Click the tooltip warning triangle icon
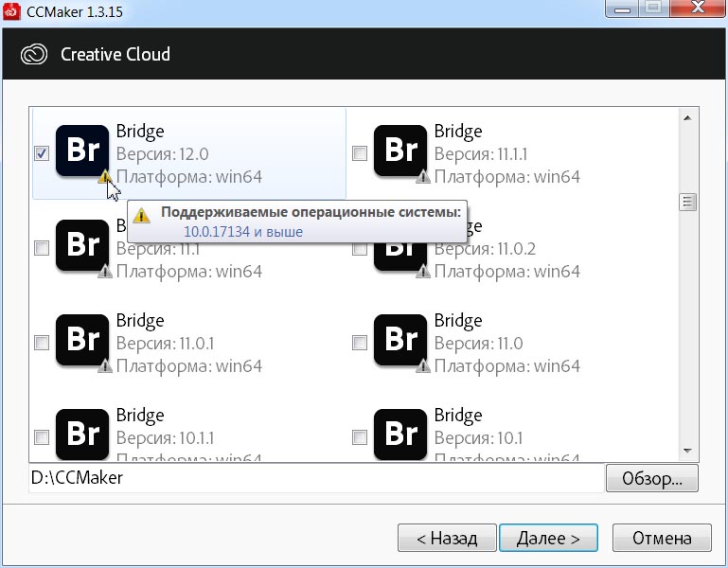Screen dimensions: 728x568 tap(141, 216)
